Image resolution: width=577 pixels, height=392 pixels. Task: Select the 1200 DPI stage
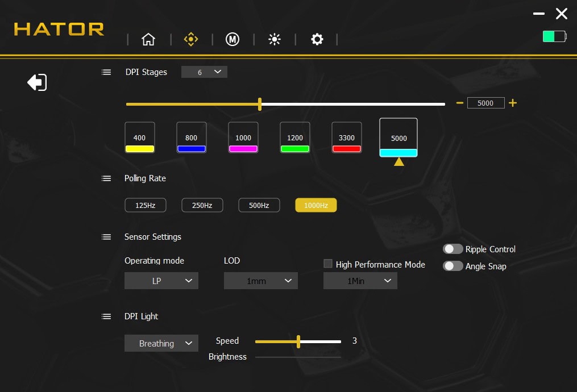click(295, 137)
